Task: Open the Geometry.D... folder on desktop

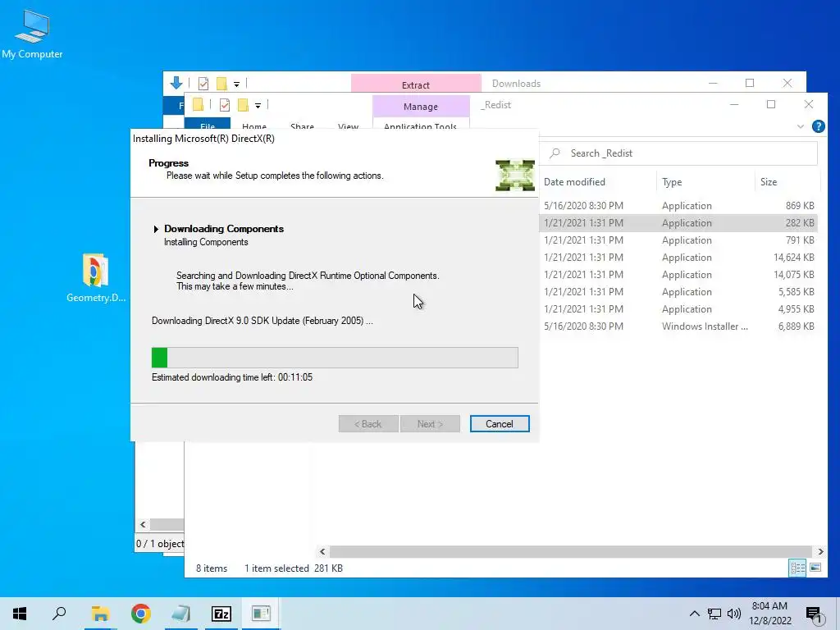Action: click(95, 278)
